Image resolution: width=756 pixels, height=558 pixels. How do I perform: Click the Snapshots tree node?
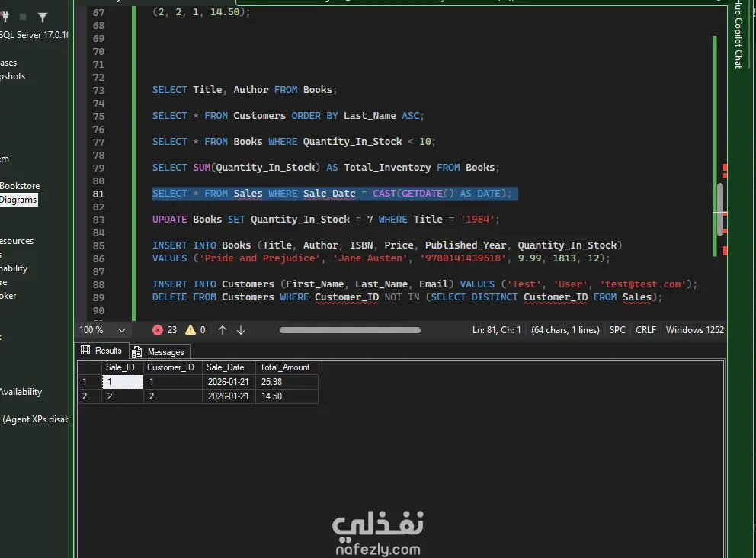[x=12, y=76]
